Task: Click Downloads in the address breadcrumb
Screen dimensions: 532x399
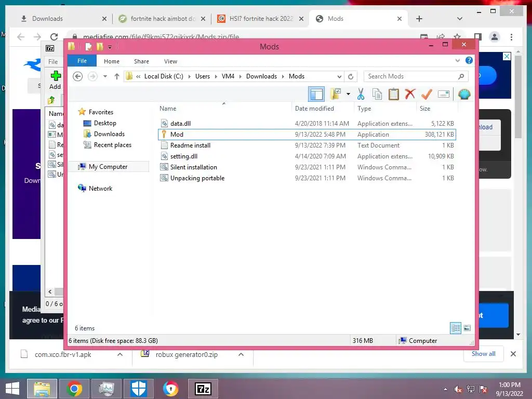Action: click(x=261, y=76)
